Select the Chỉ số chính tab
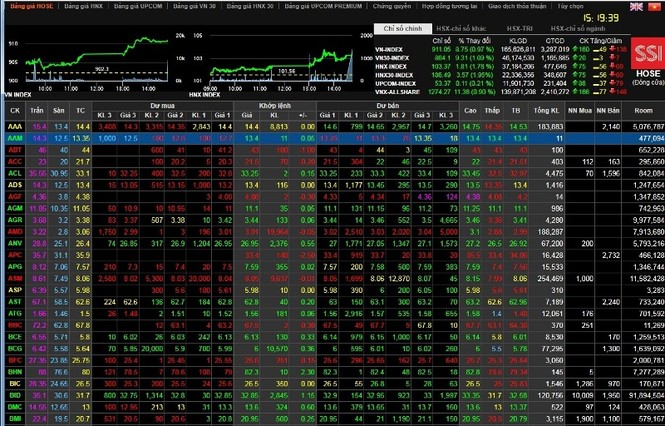 (403, 29)
